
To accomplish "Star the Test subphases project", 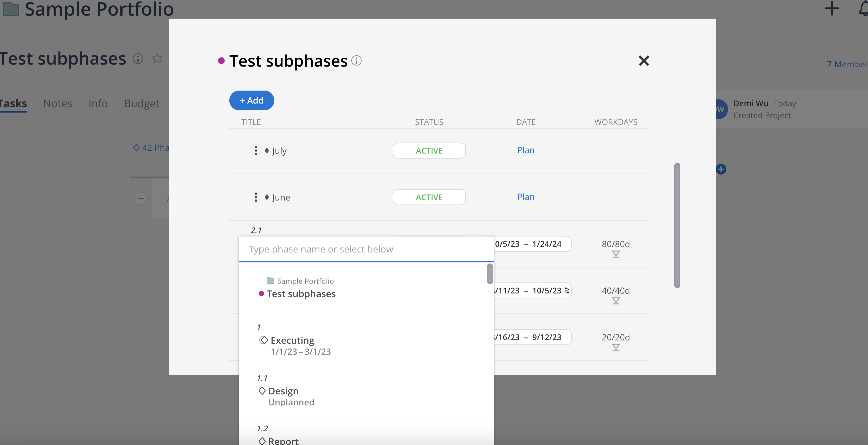I will (x=157, y=58).
